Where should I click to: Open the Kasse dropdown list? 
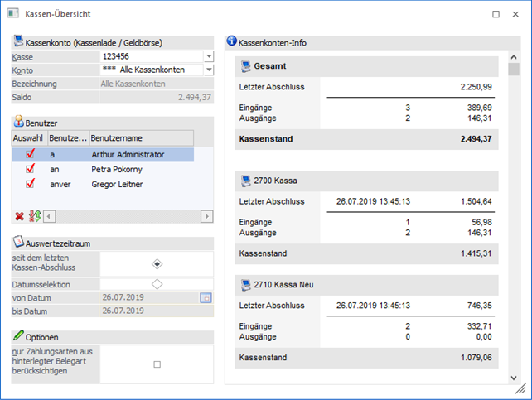pyautogui.click(x=208, y=56)
